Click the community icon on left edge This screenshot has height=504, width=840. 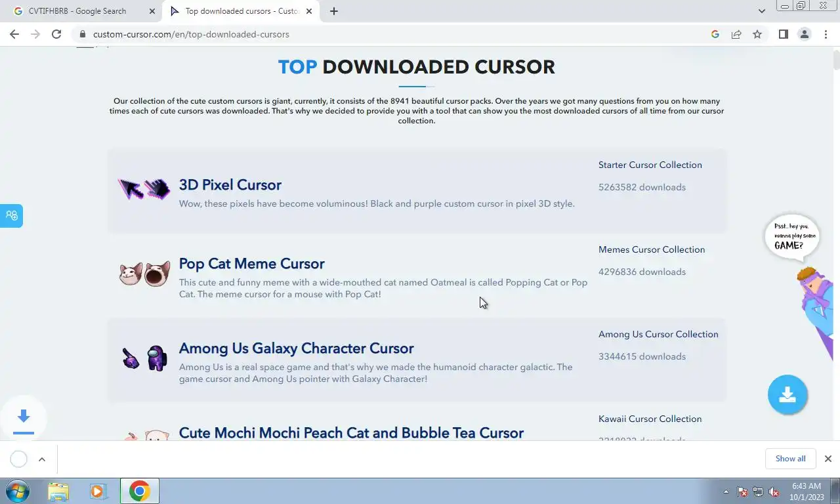click(11, 215)
